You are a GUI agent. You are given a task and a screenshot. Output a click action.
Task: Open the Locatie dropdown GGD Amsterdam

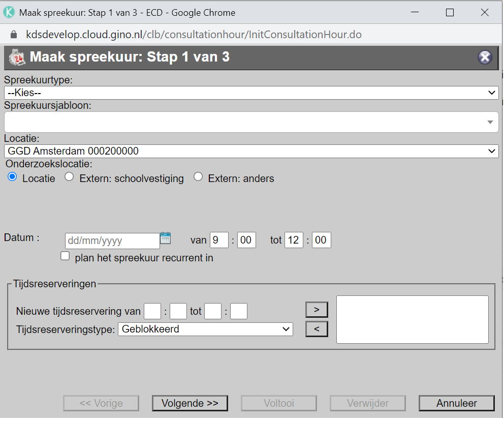[x=251, y=151]
